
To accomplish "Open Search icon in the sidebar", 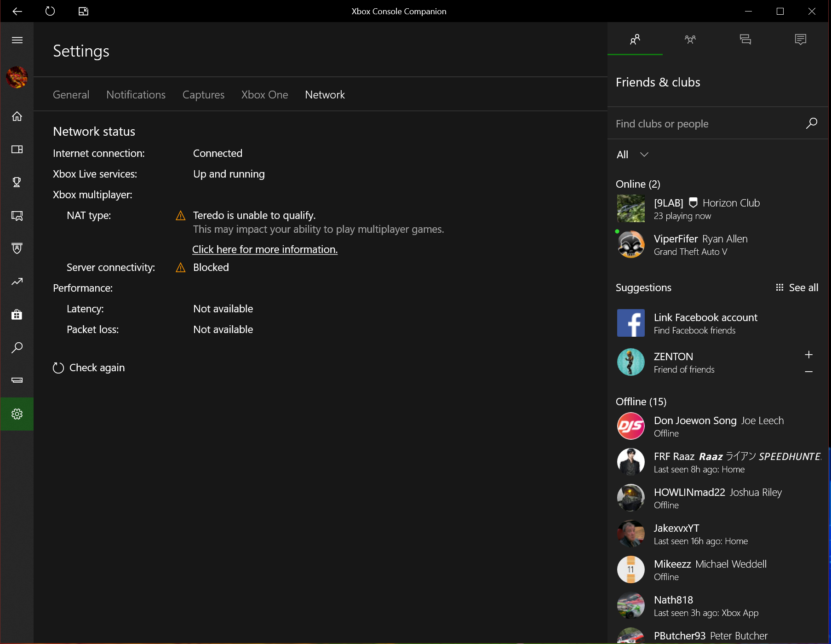I will pyautogui.click(x=17, y=348).
